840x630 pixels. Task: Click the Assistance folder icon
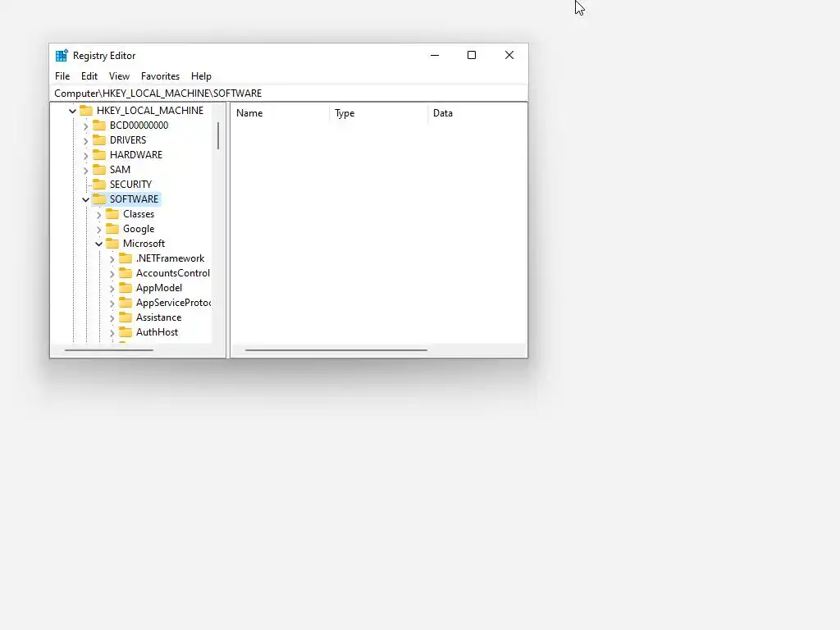click(x=126, y=317)
